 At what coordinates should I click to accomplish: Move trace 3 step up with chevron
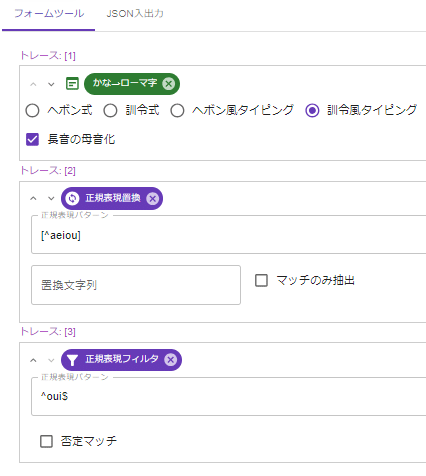coord(33,360)
